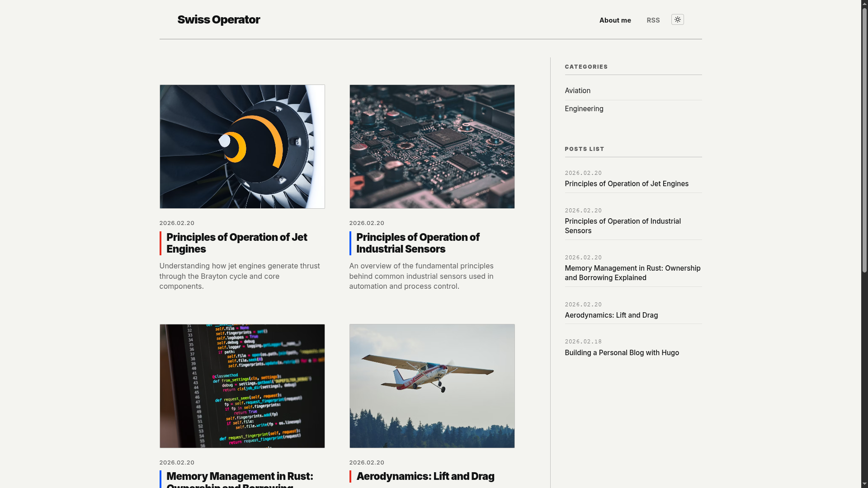The width and height of the screenshot is (868, 488).
Task: Open the jet engine turbine thumbnail
Action: [x=242, y=146]
